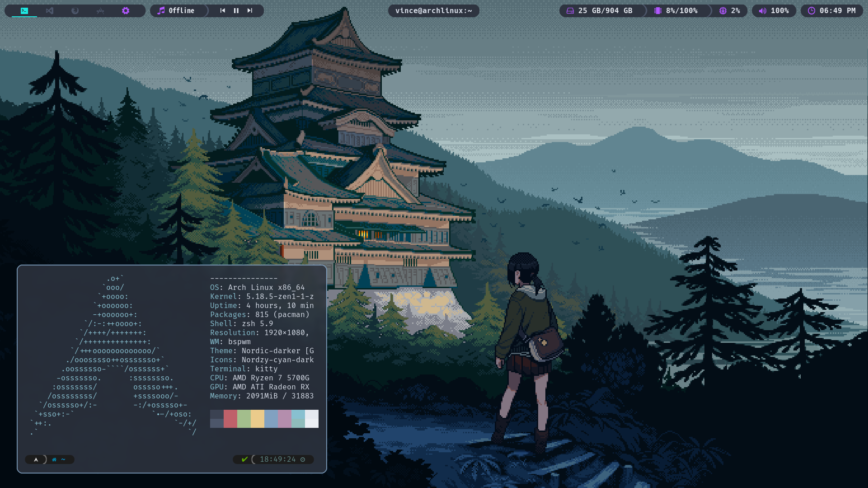Click the blue neofetch color block
Image resolution: width=868 pixels, height=488 pixels.
click(x=271, y=419)
